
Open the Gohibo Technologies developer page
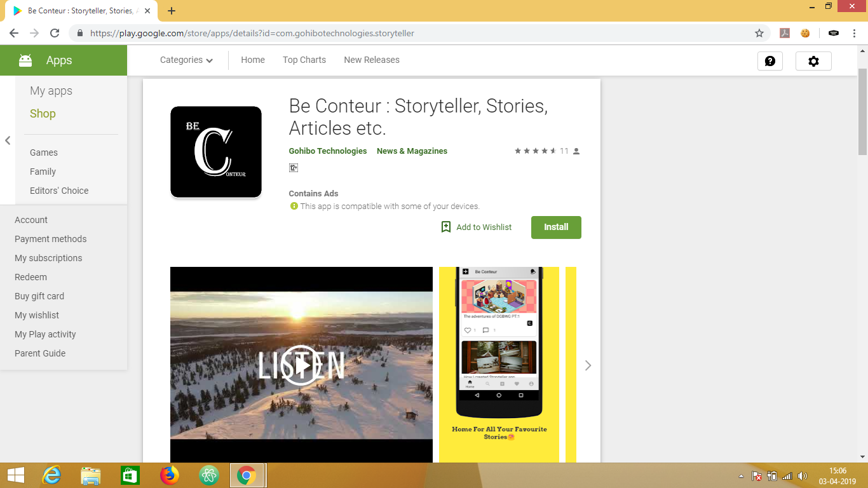pyautogui.click(x=327, y=151)
